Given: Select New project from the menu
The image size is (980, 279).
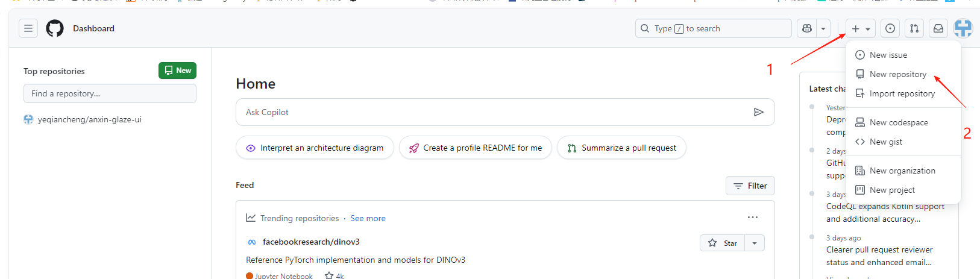Looking at the screenshot, I should [x=903, y=190].
